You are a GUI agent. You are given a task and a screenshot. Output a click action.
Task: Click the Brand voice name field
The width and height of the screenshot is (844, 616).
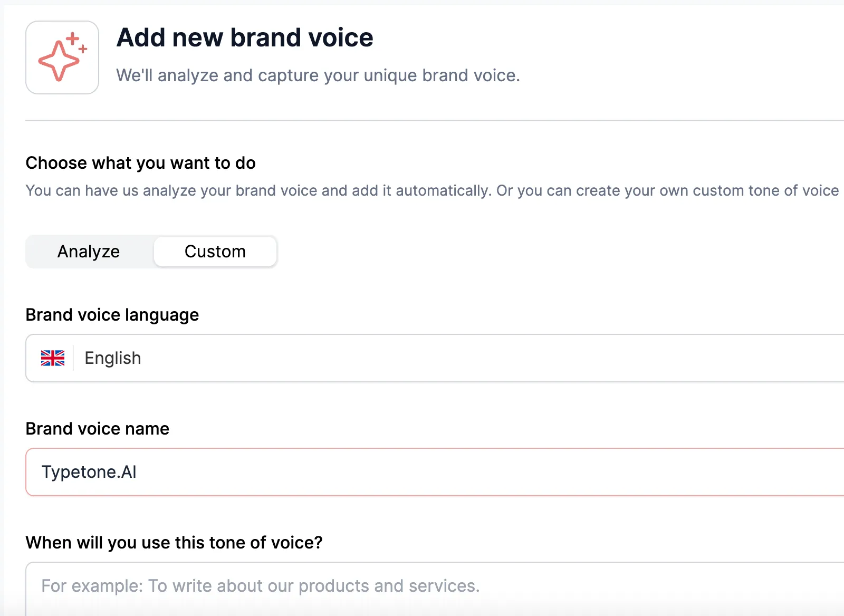tap(369, 472)
